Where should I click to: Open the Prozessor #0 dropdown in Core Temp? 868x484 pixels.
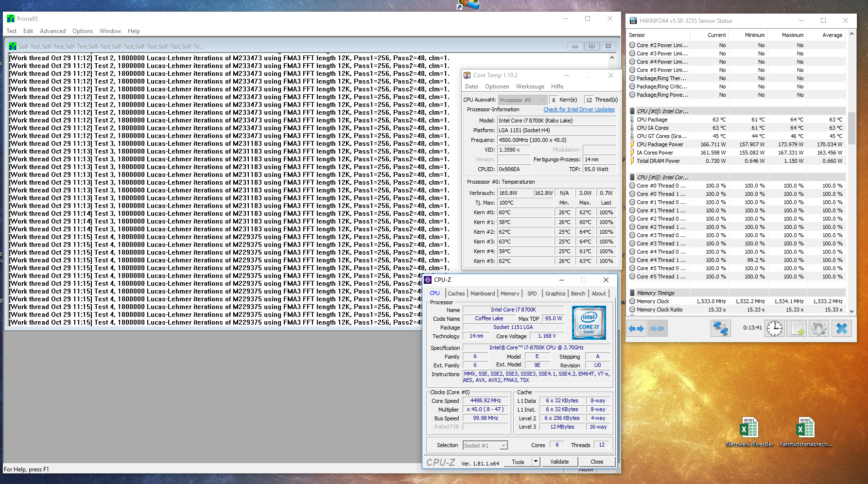click(x=523, y=100)
